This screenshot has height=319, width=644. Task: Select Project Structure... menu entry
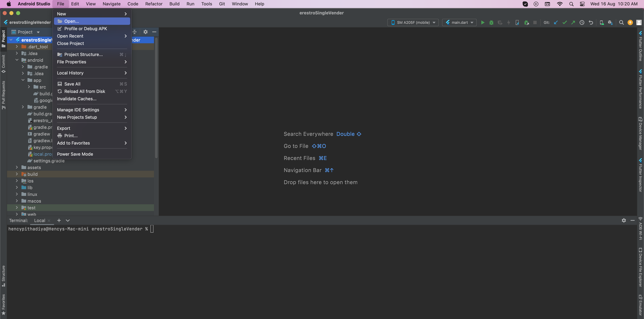[x=92, y=55]
